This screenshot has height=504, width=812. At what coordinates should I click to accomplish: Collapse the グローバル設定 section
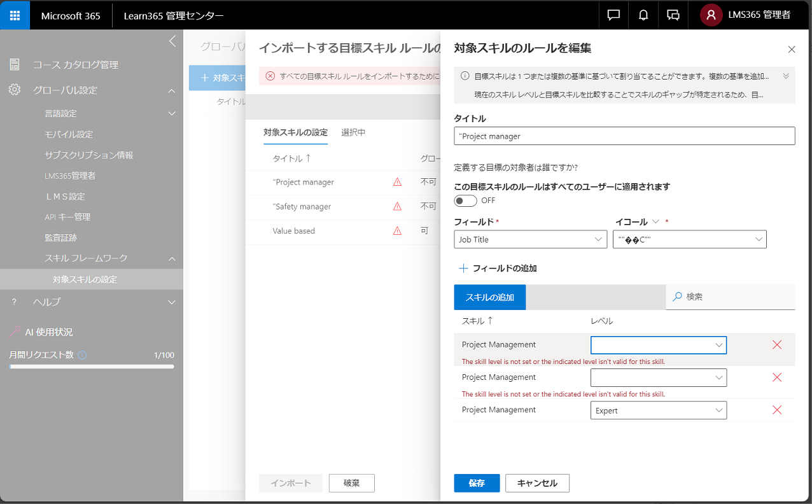coord(172,91)
